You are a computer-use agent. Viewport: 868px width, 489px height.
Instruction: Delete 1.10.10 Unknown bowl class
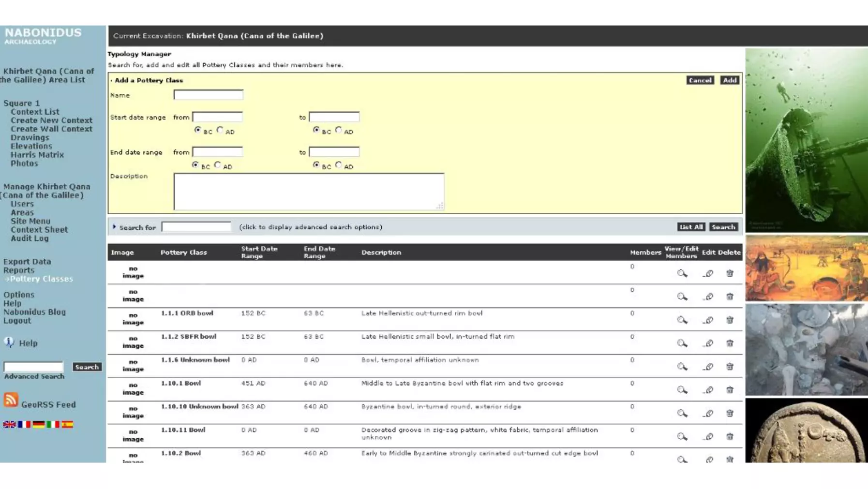tap(730, 414)
